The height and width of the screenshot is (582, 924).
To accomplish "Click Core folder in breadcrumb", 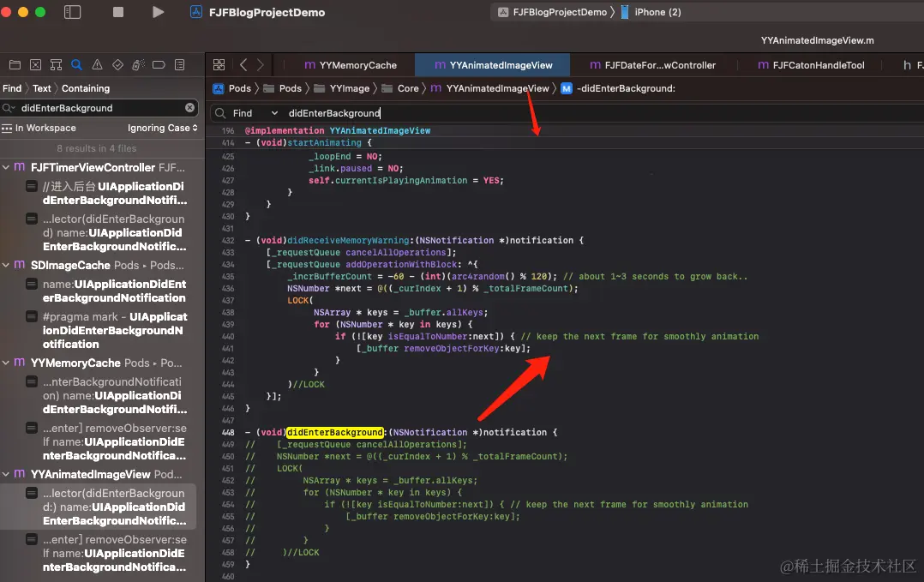I will (x=400, y=88).
